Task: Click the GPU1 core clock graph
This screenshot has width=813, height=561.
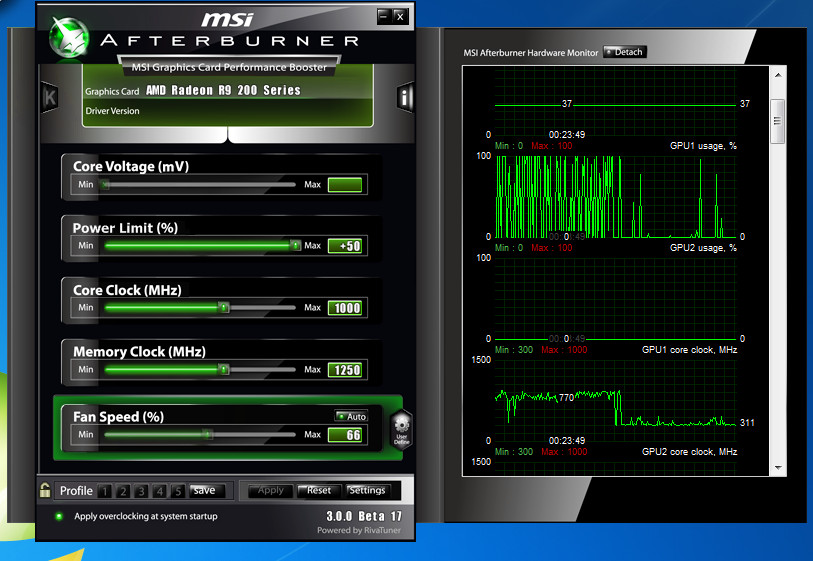Action: click(615, 401)
